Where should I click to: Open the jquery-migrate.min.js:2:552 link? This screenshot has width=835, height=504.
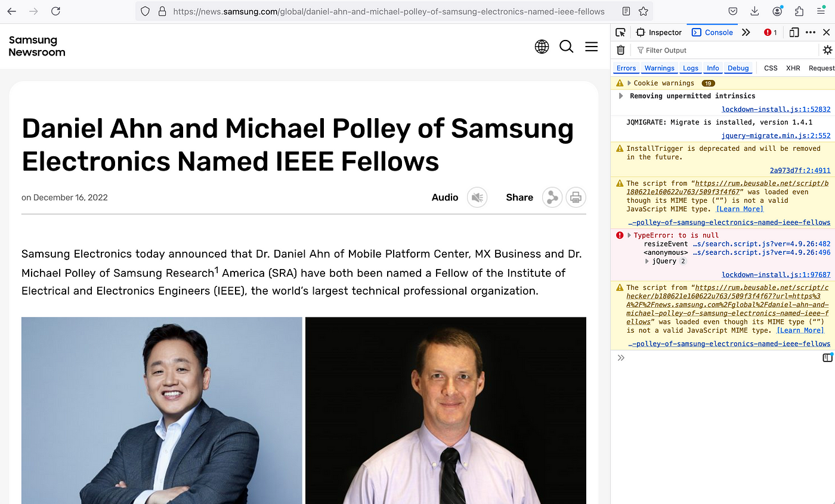coord(775,135)
